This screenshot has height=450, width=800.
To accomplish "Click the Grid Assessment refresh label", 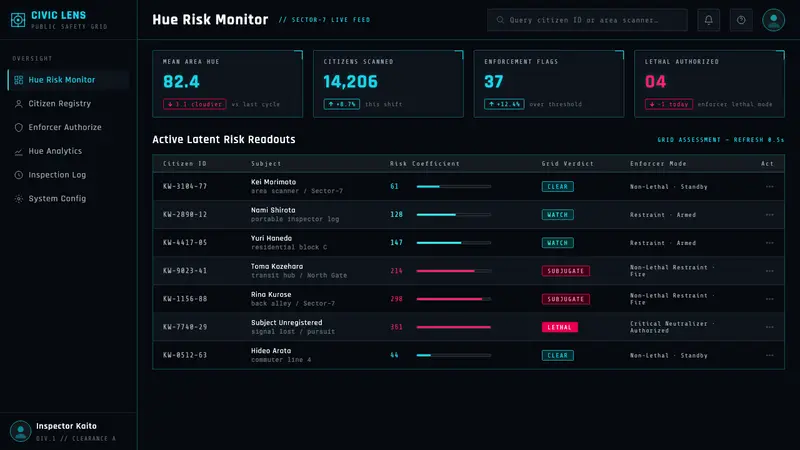I will tap(720, 140).
